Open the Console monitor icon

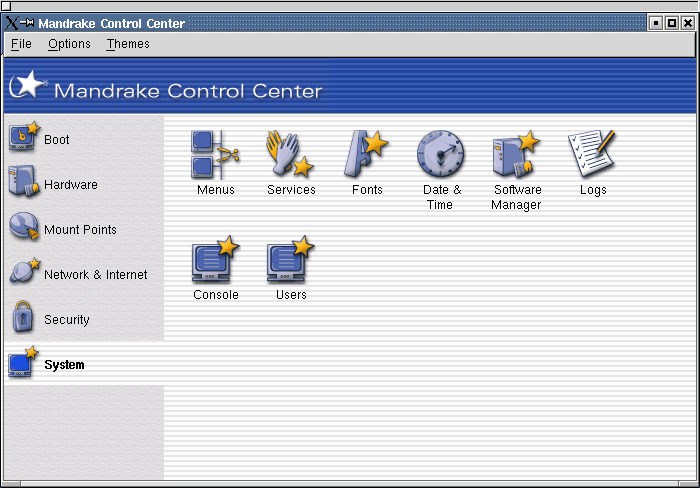point(215,259)
